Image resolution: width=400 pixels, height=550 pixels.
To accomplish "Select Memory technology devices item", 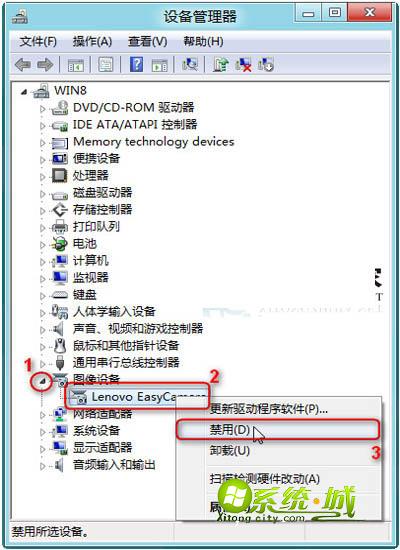I will coord(153,142).
